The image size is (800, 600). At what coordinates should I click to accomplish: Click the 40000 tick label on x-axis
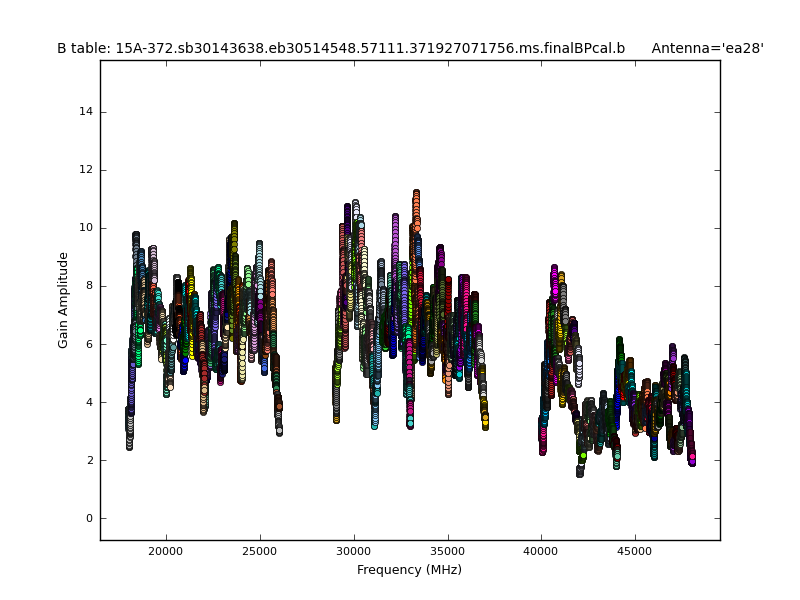pyautogui.click(x=542, y=550)
